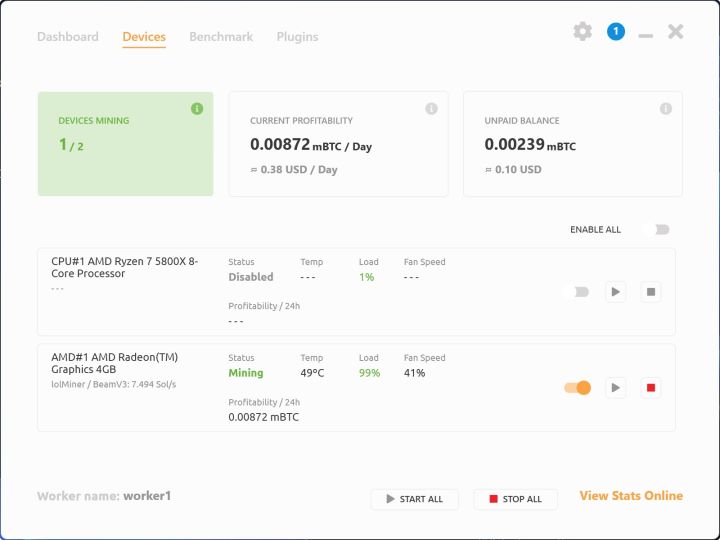Viewport: 720px width, 540px height.
Task: Start mining on the Ryzen CPU device
Action: [616, 292]
